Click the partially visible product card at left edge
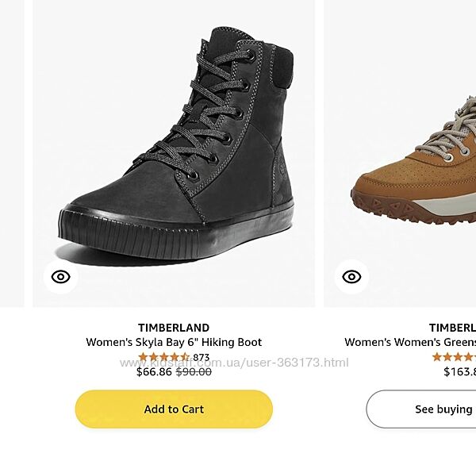Viewport: 476px width, 457px height. pyautogui.click(x=11, y=159)
